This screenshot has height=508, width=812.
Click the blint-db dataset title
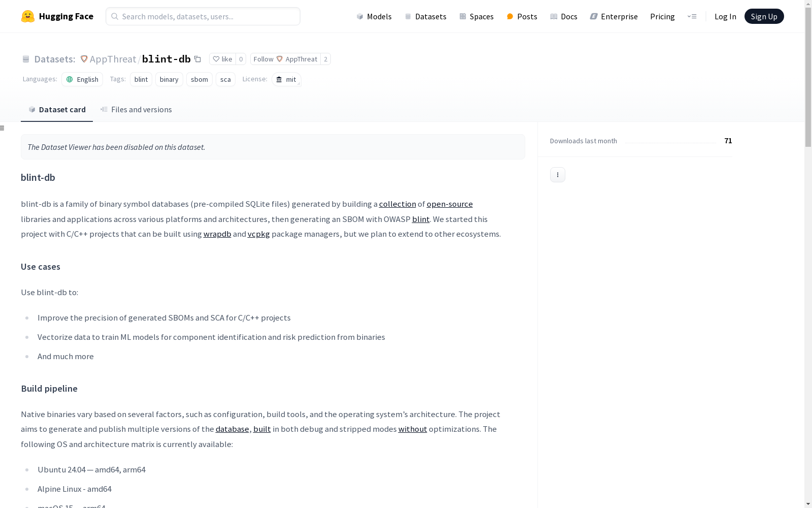[166, 59]
